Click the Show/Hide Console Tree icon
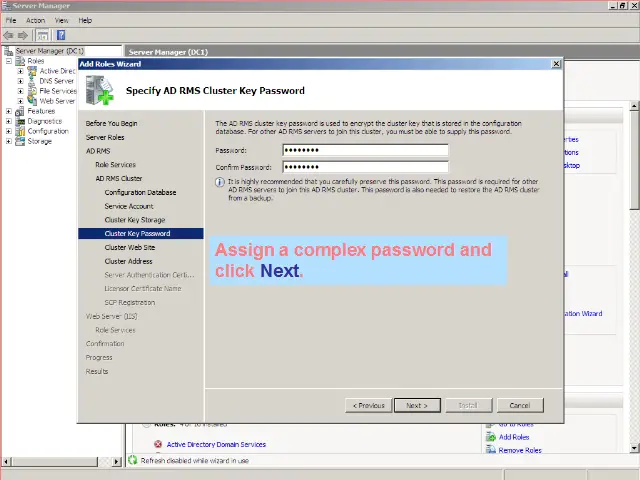 pos(42,36)
